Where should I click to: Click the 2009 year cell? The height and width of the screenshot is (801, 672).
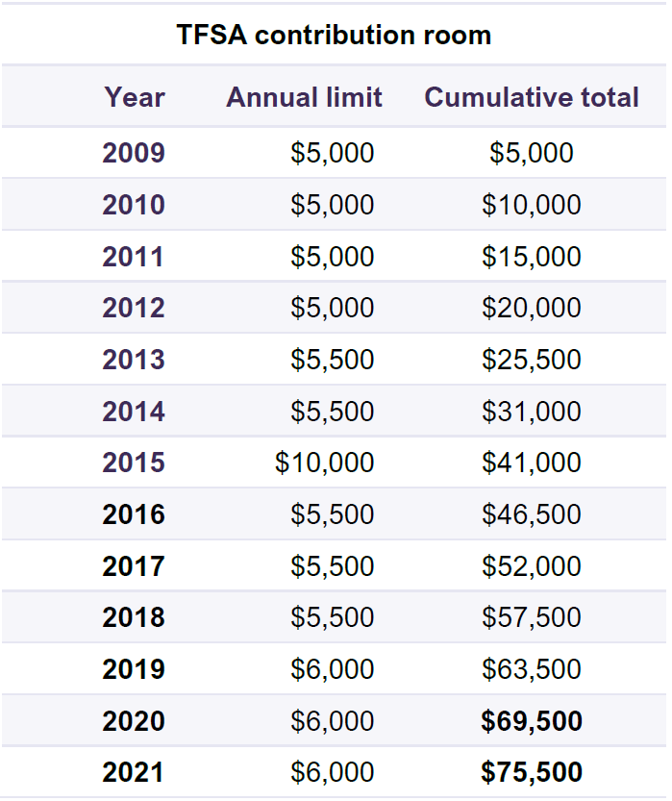(x=134, y=152)
